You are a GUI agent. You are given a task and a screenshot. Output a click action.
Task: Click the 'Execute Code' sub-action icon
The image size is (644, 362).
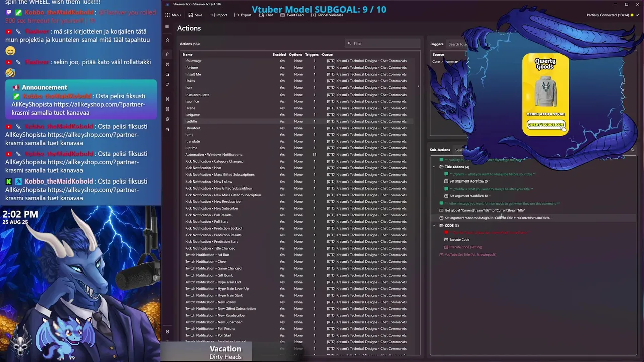point(446,240)
